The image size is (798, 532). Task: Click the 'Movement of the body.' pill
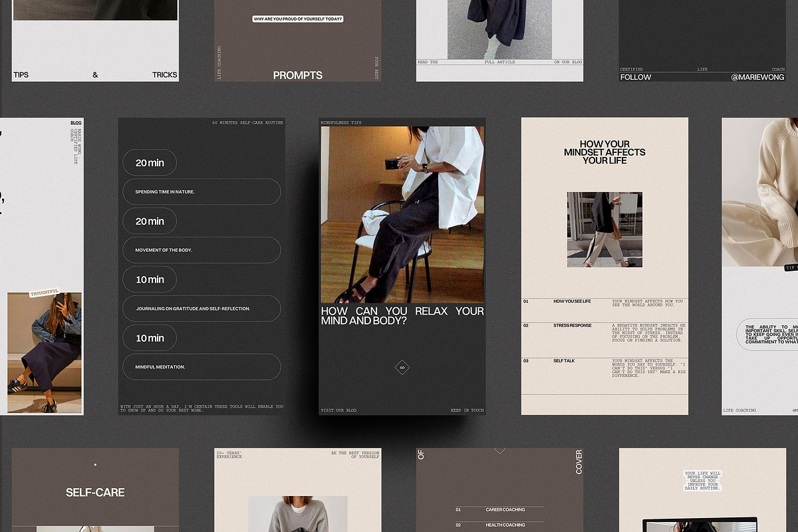click(x=201, y=250)
